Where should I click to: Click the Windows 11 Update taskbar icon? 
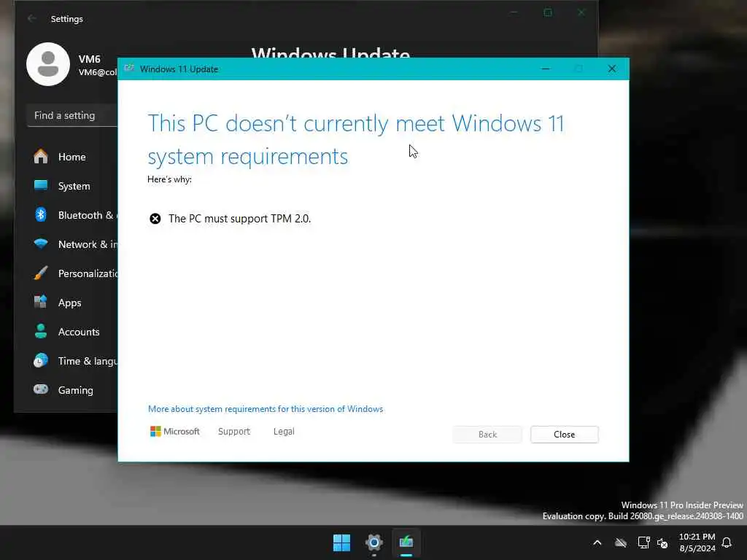point(406,542)
